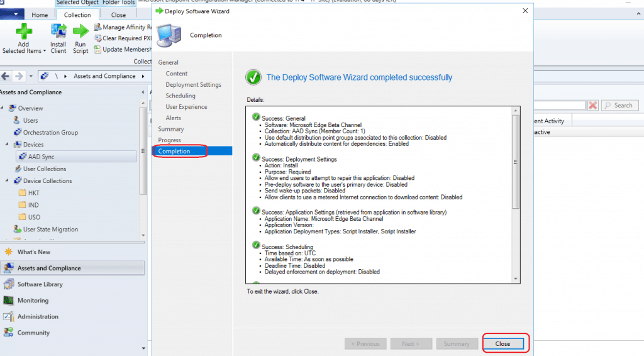Open Add Selected Items dropdown arrow
The height and width of the screenshot is (356, 644).
(x=45, y=52)
